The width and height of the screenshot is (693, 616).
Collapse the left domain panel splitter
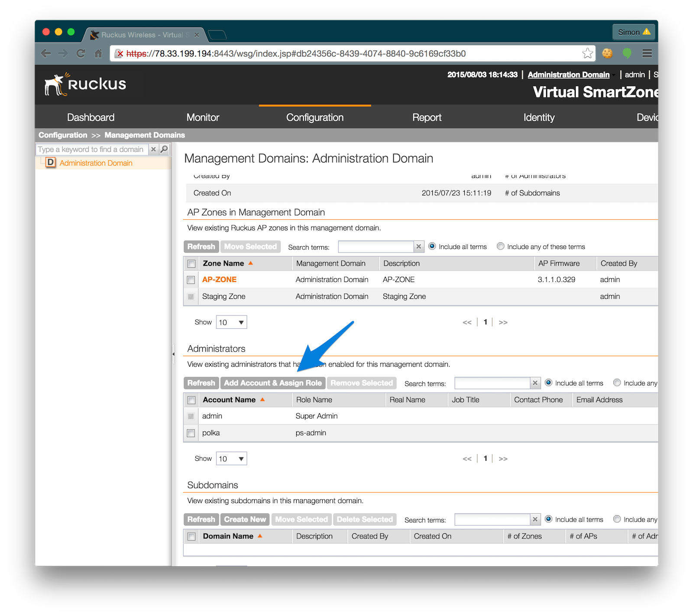[174, 354]
